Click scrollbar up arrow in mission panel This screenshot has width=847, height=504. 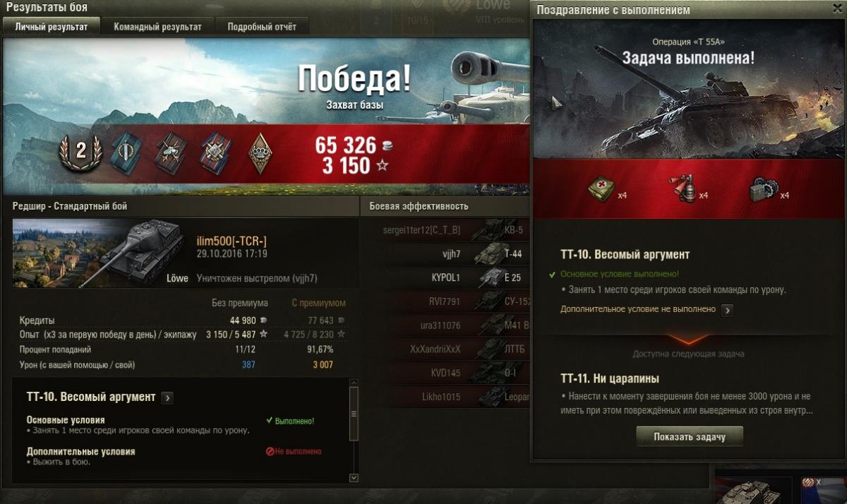tap(354, 384)
